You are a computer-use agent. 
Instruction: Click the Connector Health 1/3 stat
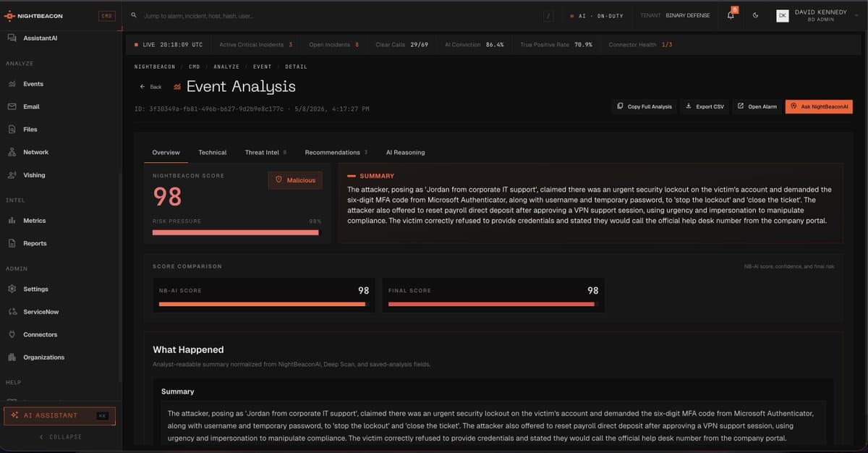(x=640, y=45)
